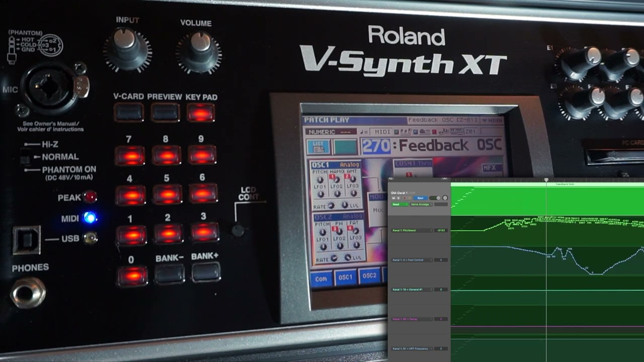Image resolution: width=644 pixels, height=362 pixels.
Task: Tap the LIST icon on V-Synth screen
Action: (x=318, y=147)
